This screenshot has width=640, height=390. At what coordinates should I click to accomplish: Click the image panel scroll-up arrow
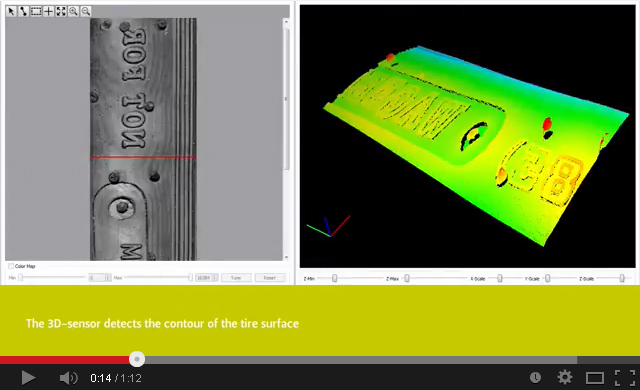pos(286,21)
